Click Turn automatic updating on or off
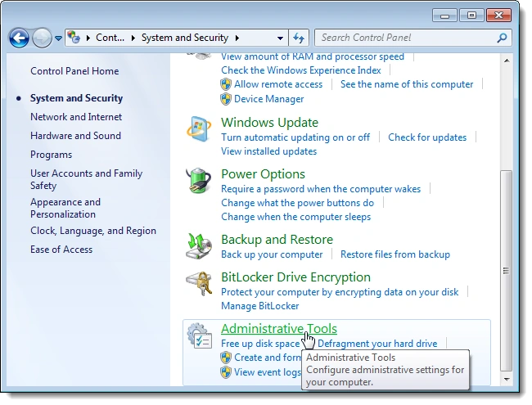 (295, 137)
